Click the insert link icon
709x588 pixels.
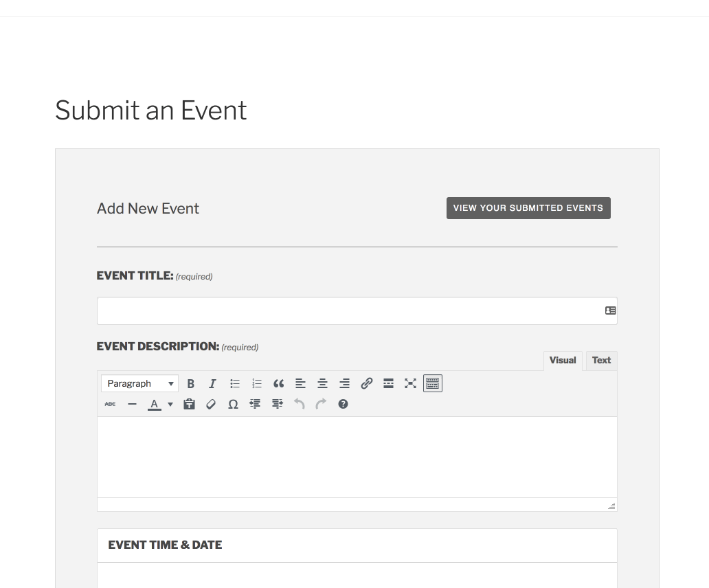[367, 383]
